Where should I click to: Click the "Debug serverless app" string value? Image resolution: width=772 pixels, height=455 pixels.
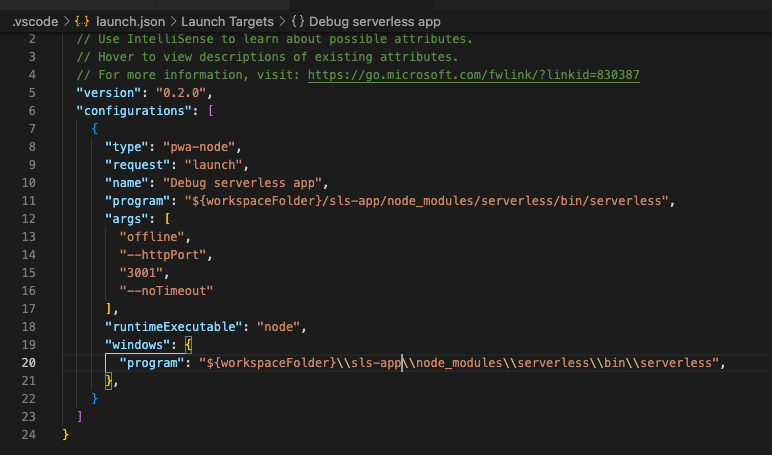click(242, 183)
